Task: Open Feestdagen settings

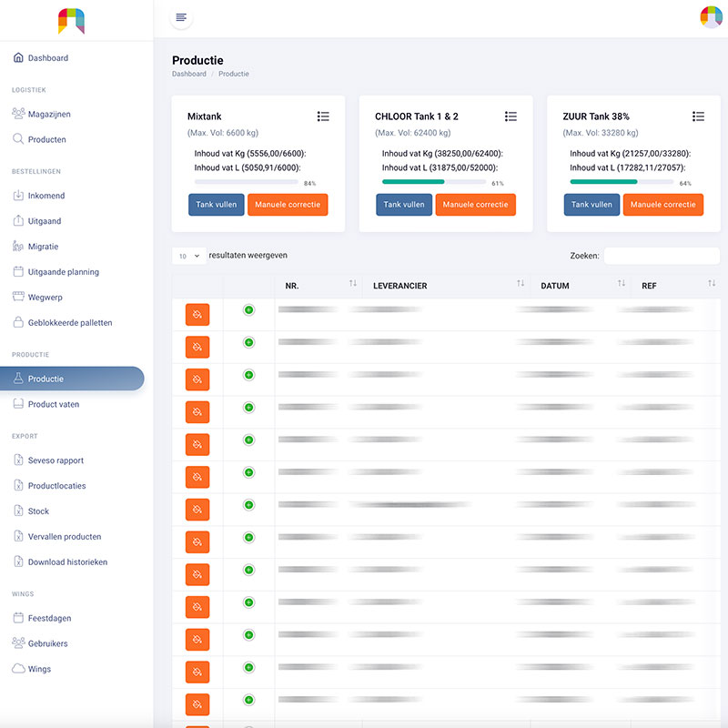Action: coord(42,618)
